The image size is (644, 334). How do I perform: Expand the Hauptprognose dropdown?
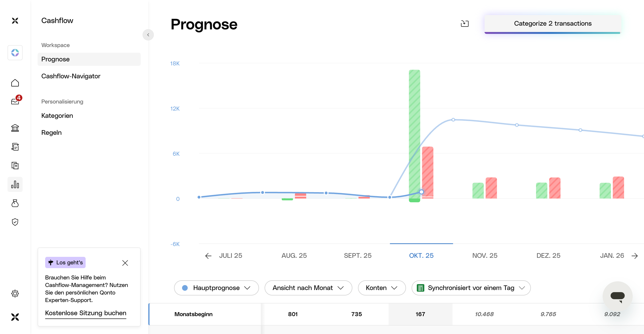coord(216,288)
